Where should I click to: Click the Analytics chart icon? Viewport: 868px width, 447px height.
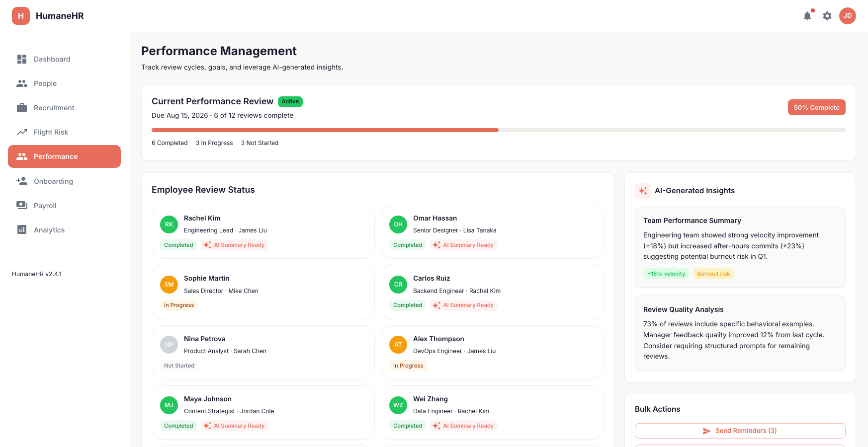pyautogui.click(x=22, y=230)
